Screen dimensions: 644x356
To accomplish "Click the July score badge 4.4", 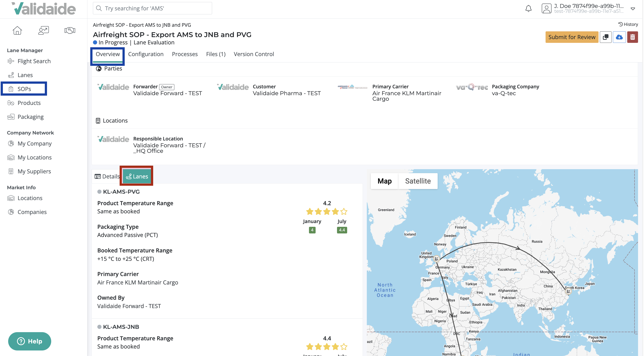I will click(342, 230).
